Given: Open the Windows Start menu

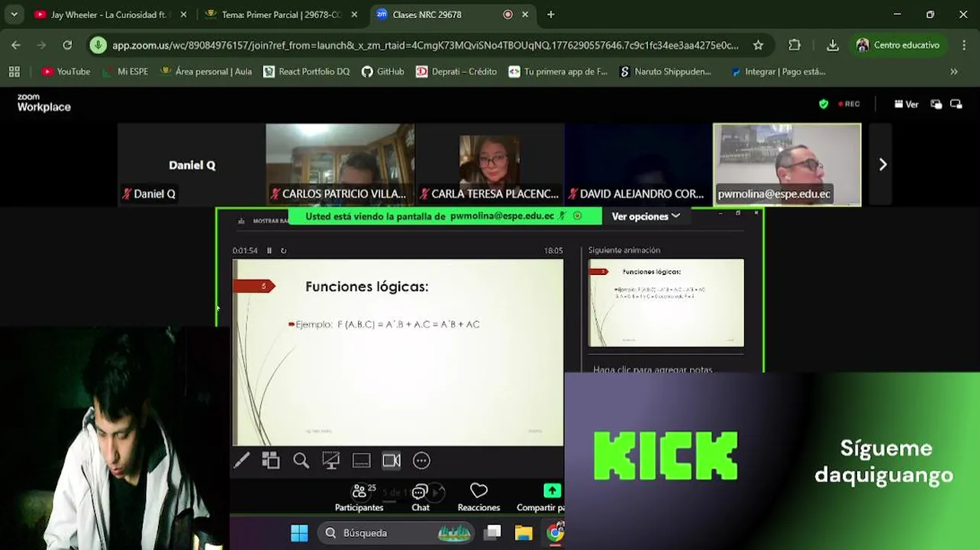Looking at the screenshot, I should 299,532.
